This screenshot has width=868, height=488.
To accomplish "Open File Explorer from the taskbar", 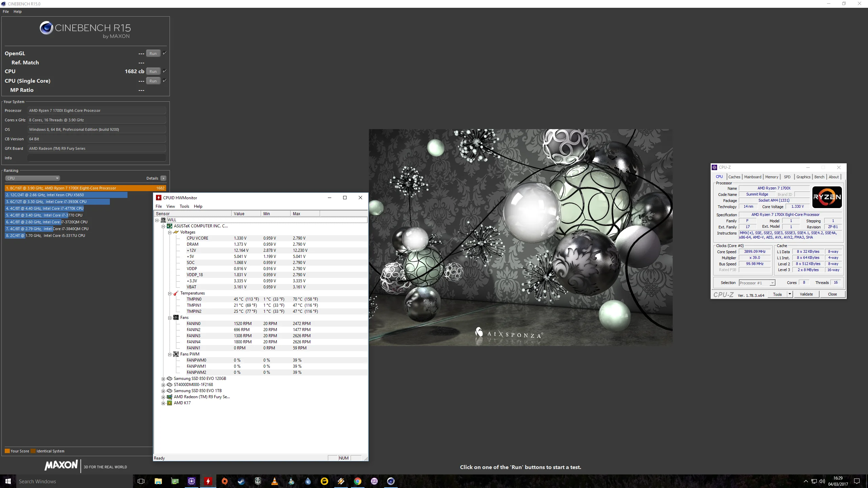I will click(158, 481).
